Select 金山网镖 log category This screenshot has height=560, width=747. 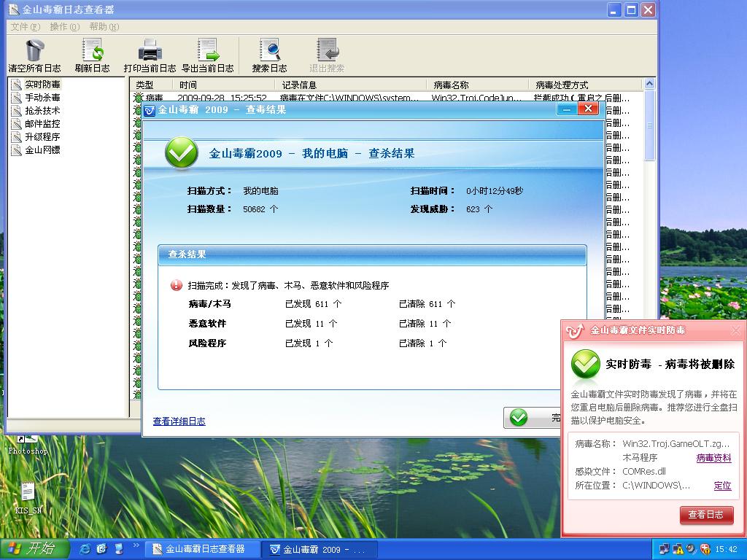click(42, 150)
